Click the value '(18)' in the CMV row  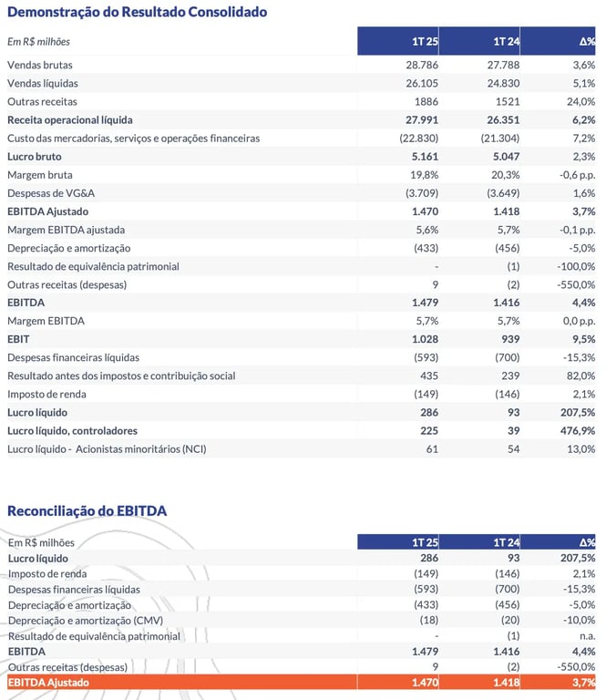pos(429,620)
